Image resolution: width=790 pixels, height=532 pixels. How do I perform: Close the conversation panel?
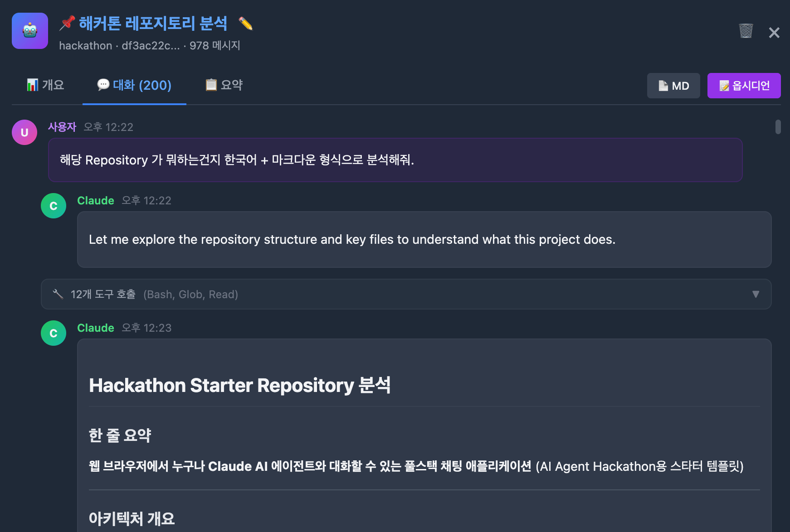coord(774,33)
